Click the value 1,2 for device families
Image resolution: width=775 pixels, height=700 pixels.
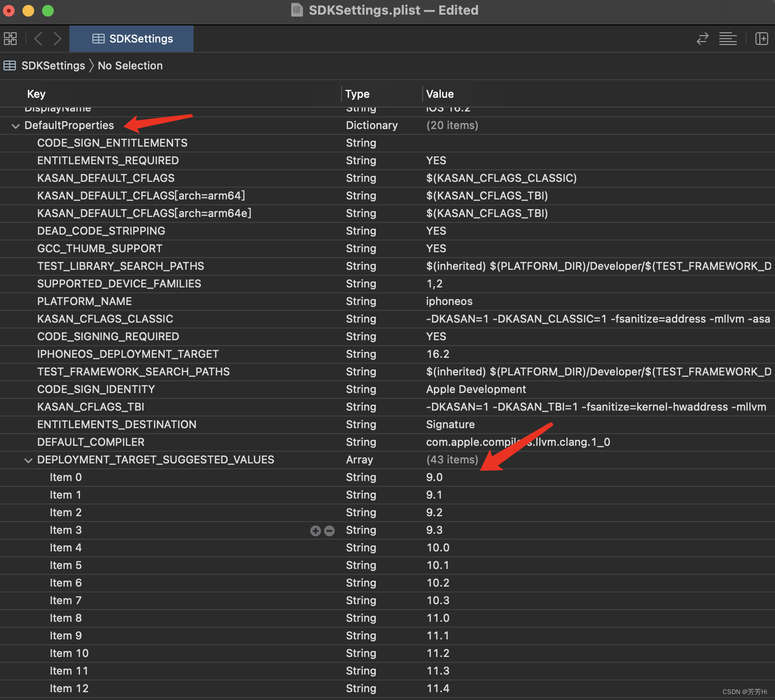pyautogui.click(x=434, y=284)
